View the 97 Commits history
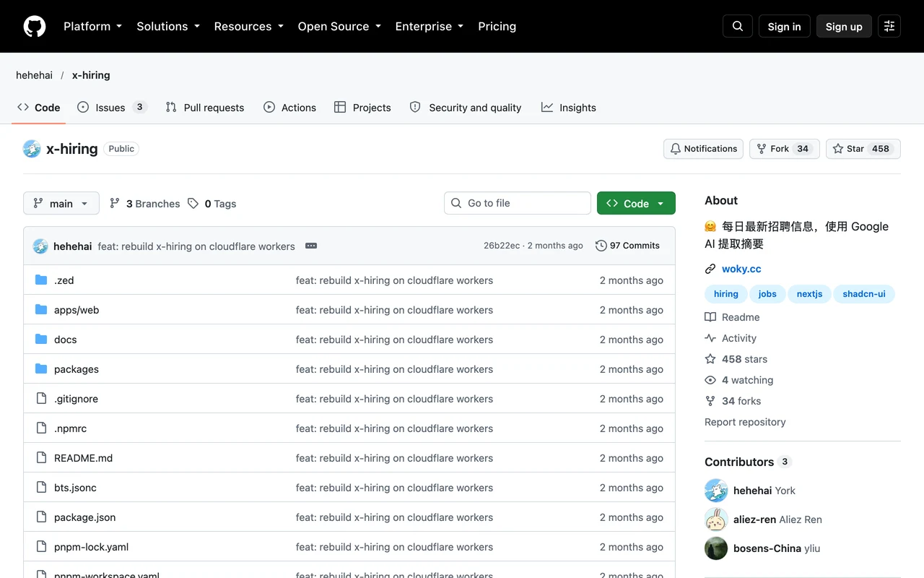The height and width of the screenshot is (578, 924). coord(628,246)
